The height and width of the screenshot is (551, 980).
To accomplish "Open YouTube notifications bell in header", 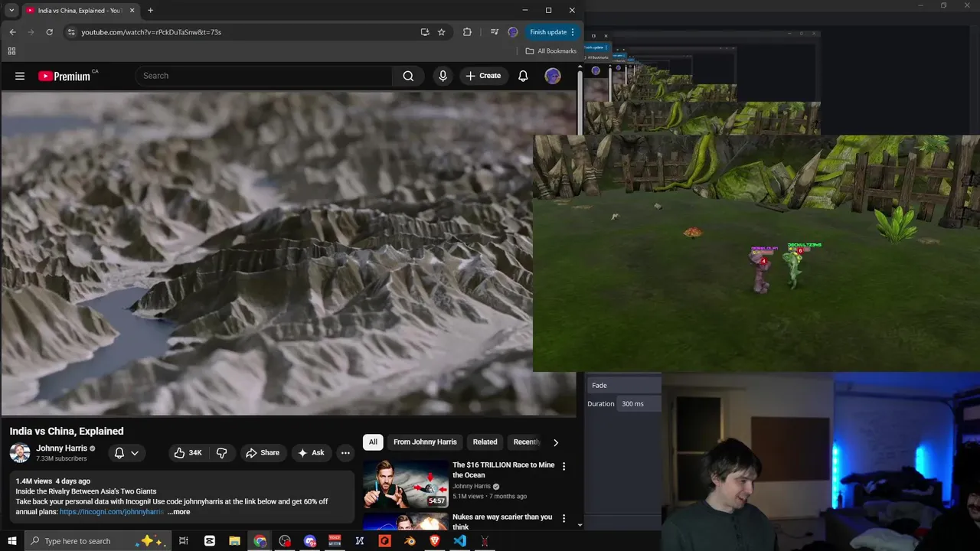I will point(523,76).
